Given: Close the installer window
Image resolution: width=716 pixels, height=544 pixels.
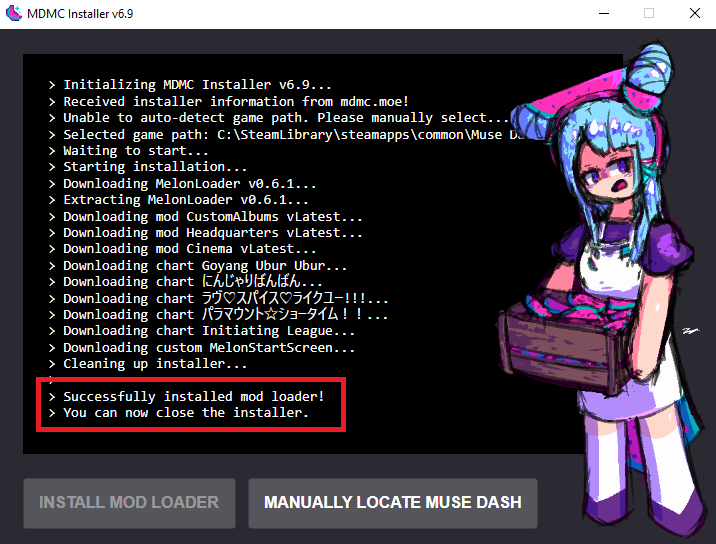Looking at the screenshot, I should 695,13.
